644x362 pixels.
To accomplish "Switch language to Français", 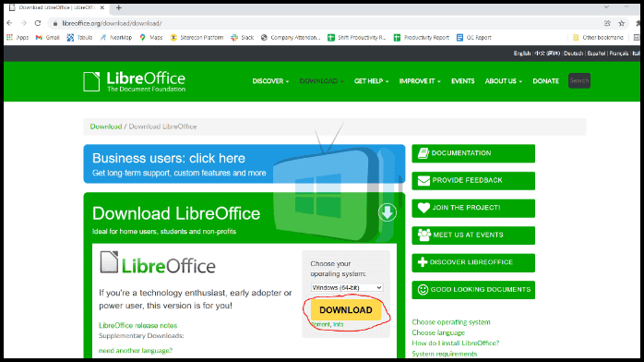I will [x=619, y=54].
